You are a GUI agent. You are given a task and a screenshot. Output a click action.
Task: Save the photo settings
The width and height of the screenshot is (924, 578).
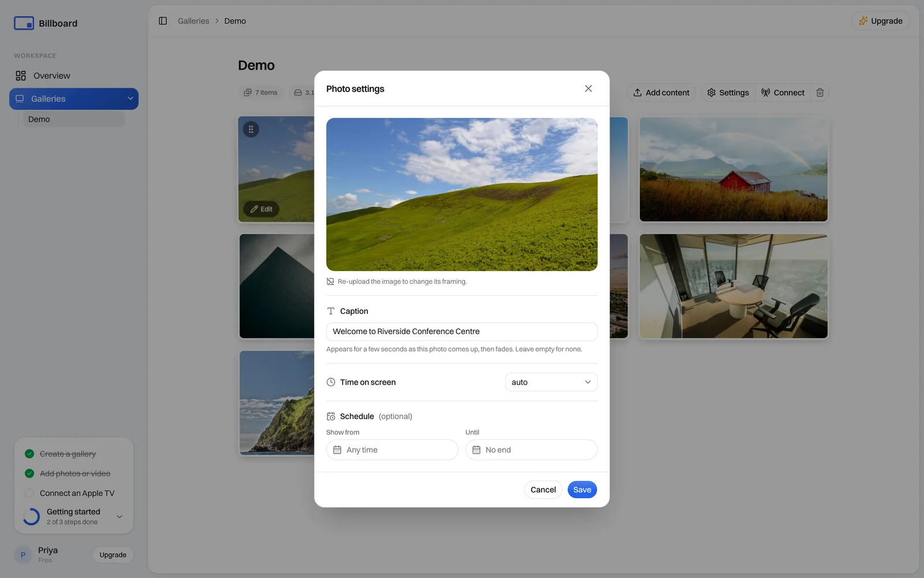(x=582, y=490)
